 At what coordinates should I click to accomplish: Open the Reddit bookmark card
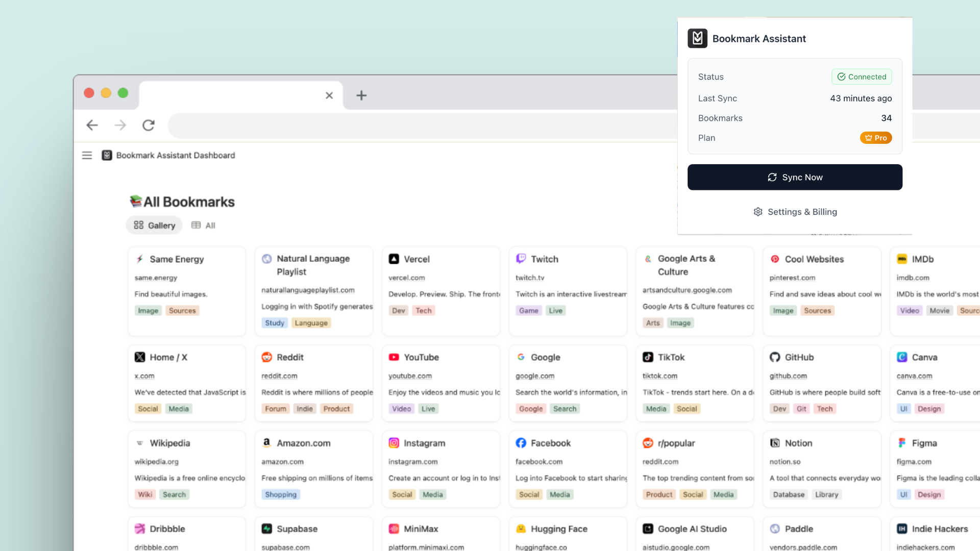313,383
